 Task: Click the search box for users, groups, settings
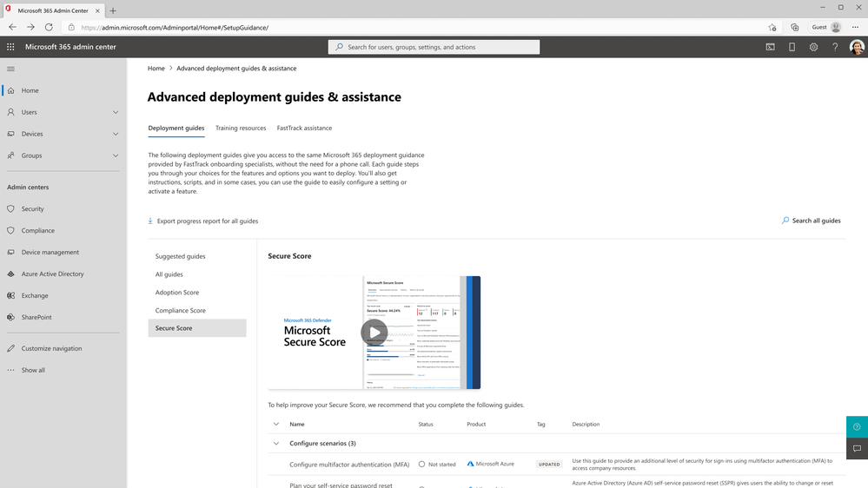pos(434,47)
